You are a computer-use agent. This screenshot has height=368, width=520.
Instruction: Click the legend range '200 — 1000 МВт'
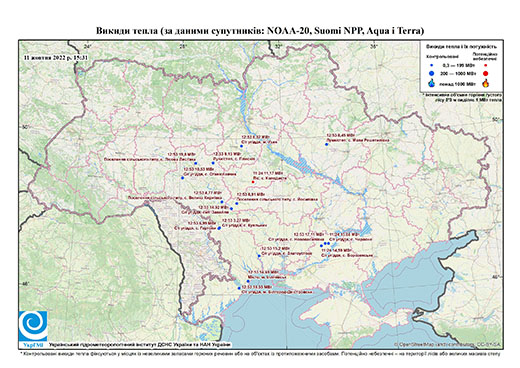[457, 73]
